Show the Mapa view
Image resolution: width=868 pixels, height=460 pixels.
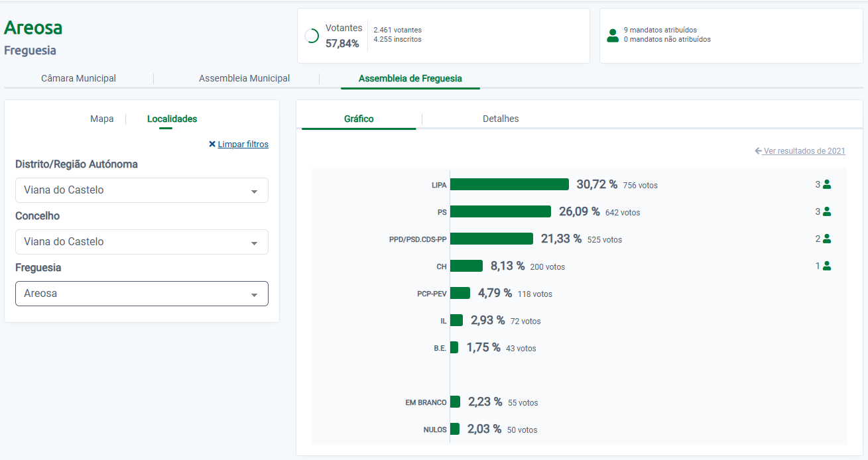click(x=102, y=119)
